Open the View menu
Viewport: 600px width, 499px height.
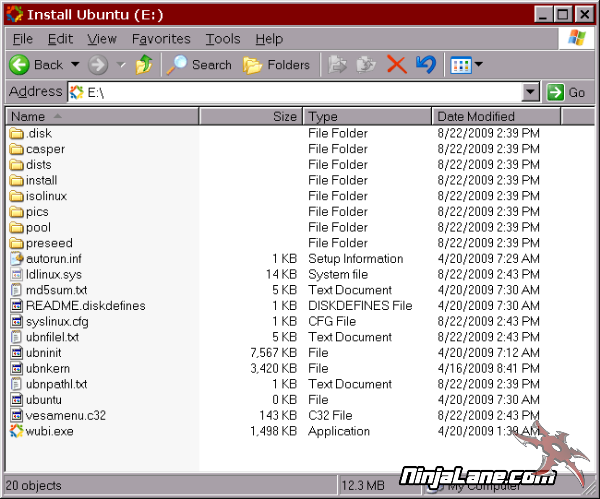pos(102,39)
